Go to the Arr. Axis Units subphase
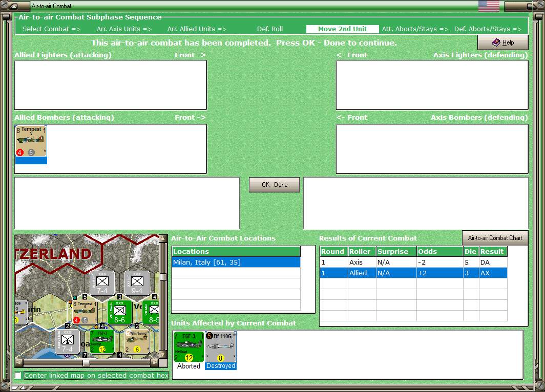 point(124,29)
